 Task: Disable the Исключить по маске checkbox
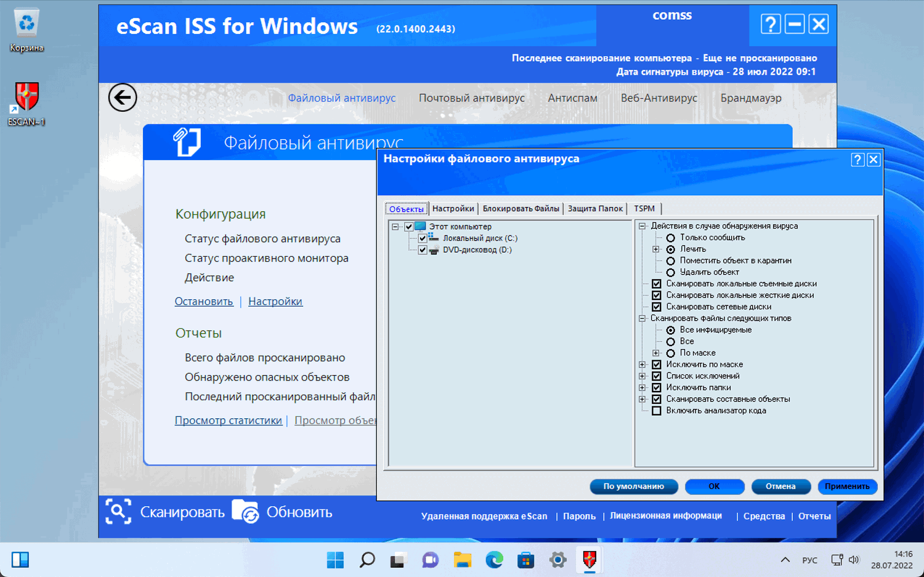(x=657, y=365)
